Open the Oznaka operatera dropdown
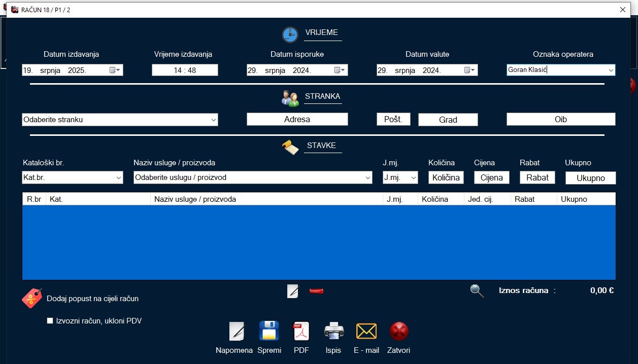Screen dimensions: 638x364 click(x=610, y=70)
